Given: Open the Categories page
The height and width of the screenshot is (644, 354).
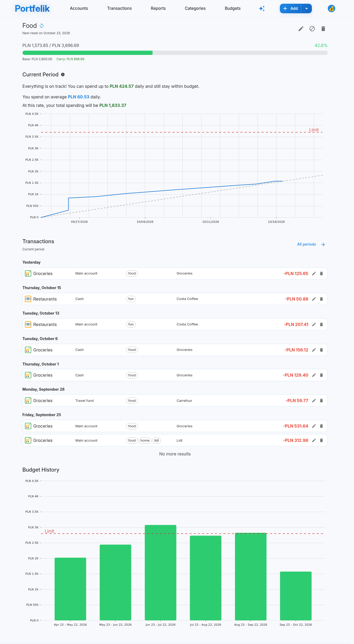Looking at the screenshot, I should (195, 8).
